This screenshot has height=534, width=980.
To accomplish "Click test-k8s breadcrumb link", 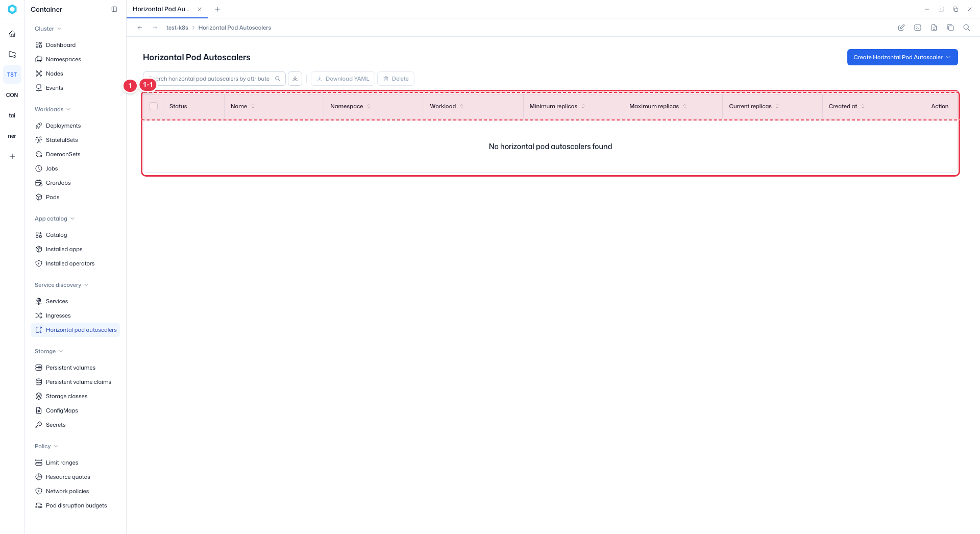I will coord(177,28).
